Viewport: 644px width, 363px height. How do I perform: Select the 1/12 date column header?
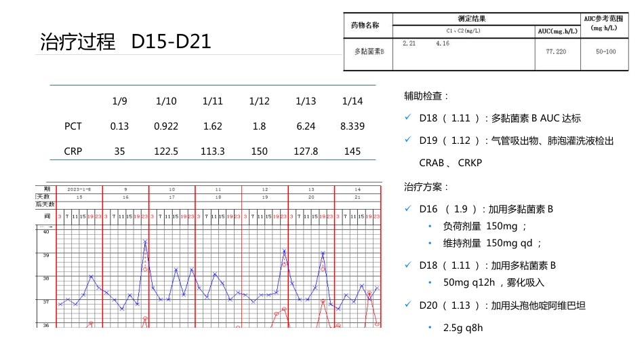(259, 101)
